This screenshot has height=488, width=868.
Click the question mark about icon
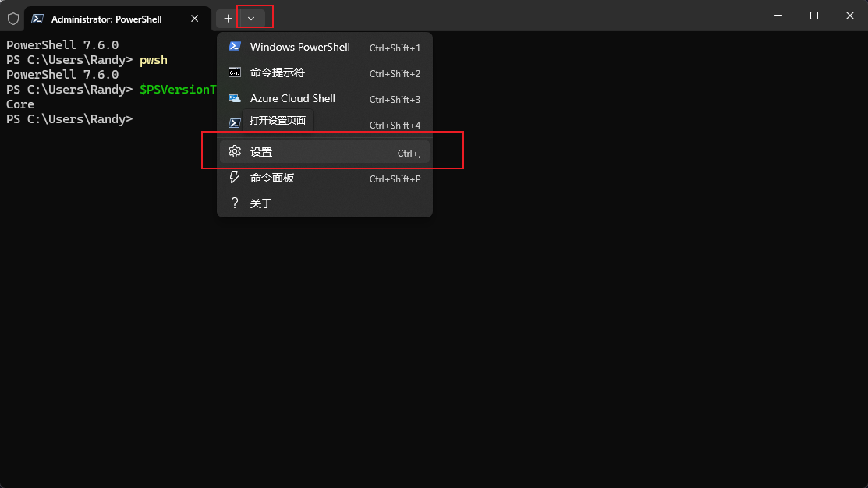click(x=235, y=203)
